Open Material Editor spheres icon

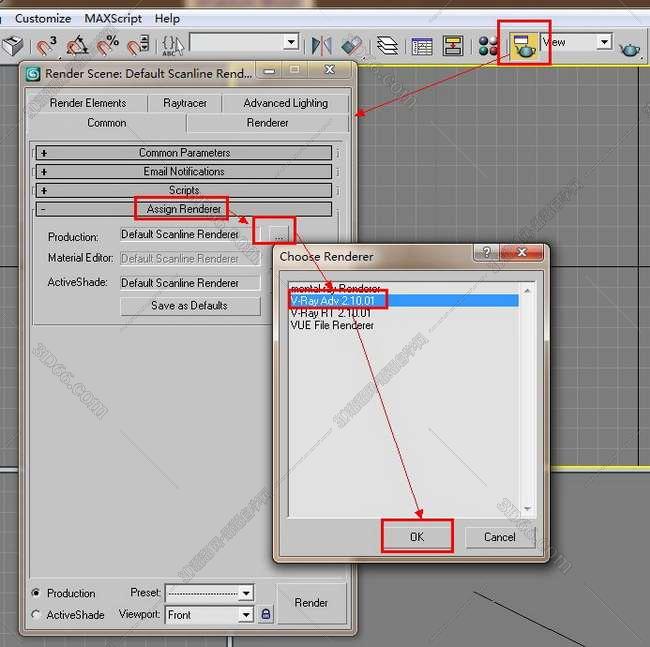[488, 45]
